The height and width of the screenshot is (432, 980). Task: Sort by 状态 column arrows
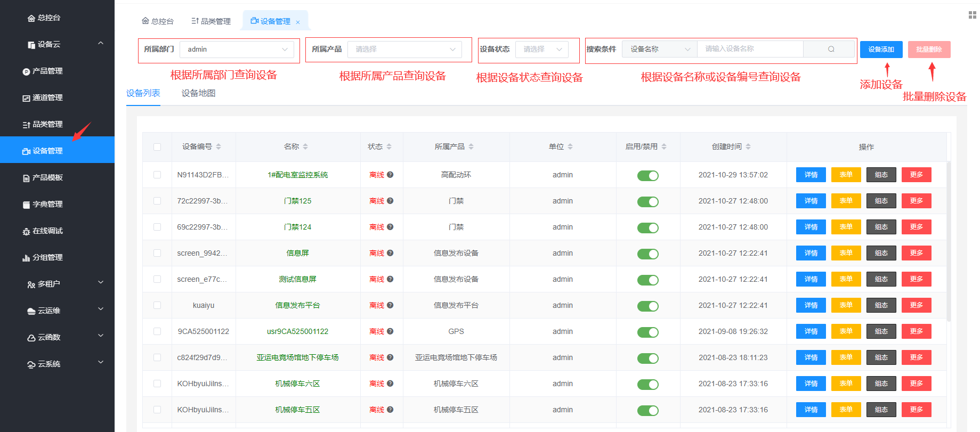point(389,146)
